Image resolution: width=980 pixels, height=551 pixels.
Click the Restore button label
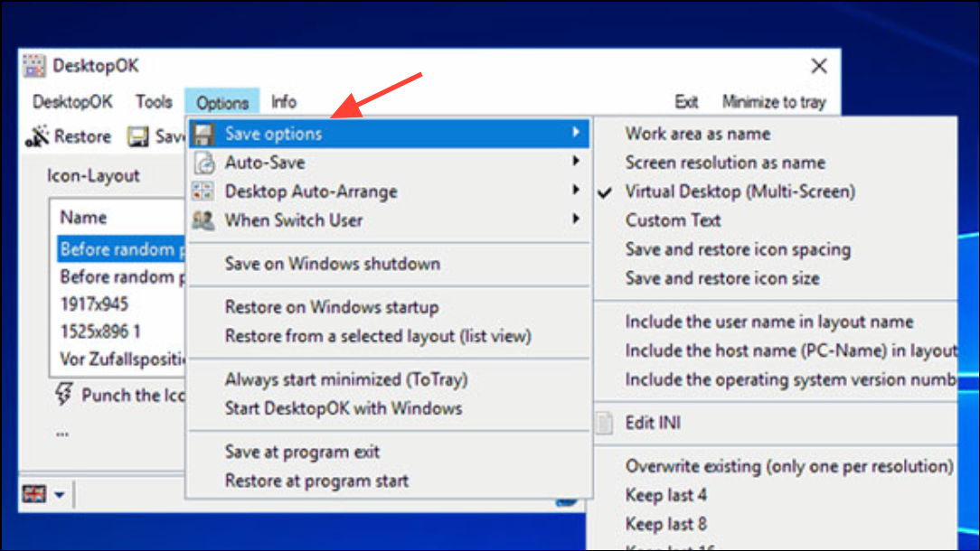82,136
